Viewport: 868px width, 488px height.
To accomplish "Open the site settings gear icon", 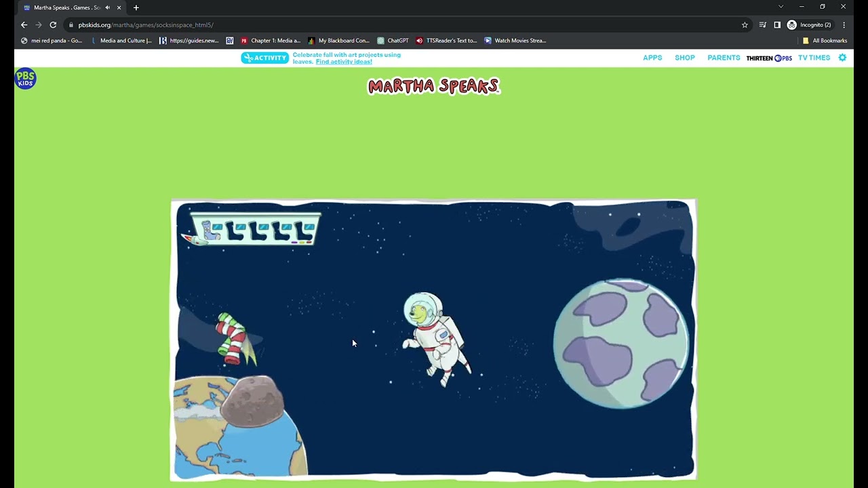I will [x=842, y=58].
